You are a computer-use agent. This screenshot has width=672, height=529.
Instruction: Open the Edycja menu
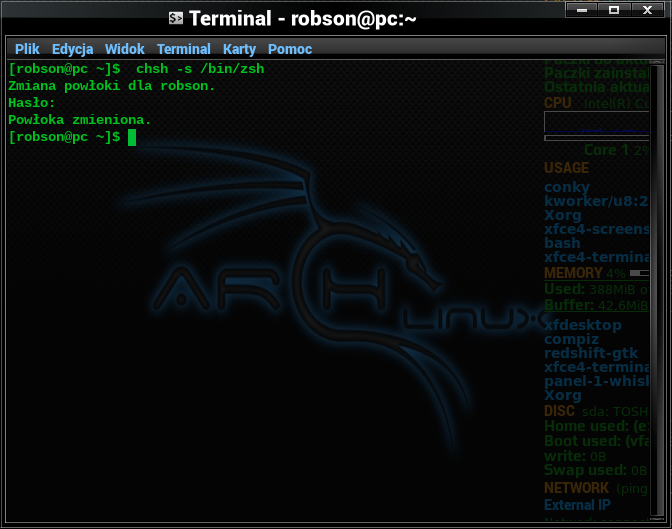(x=72, y=49)
